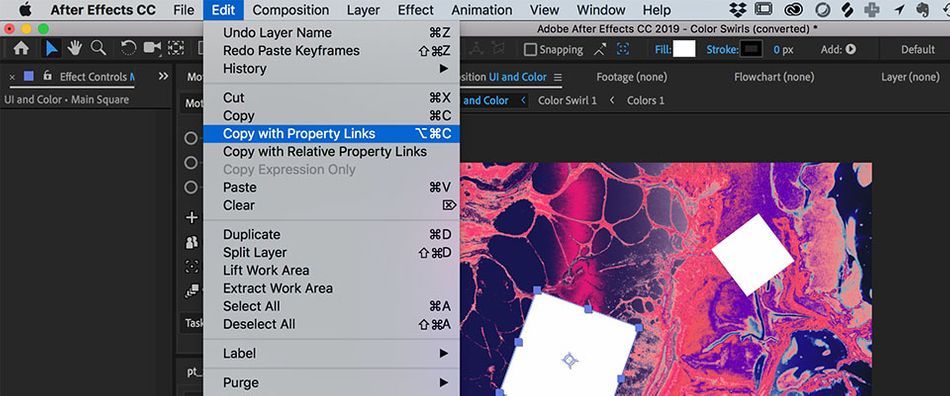
Task: Select the second radio circle in Motion panel
Action: tap(191, 163)
